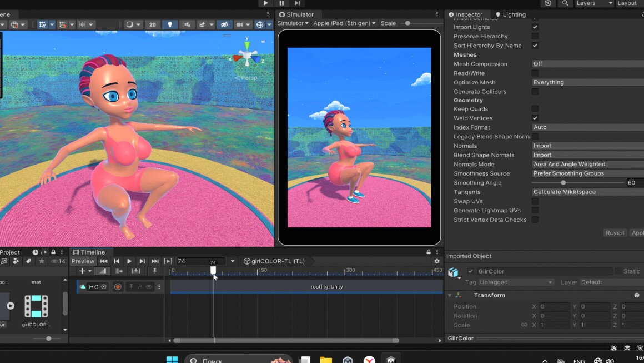Enable the Read/Write checkbox
Screen dimensions: 644x363
535,73
